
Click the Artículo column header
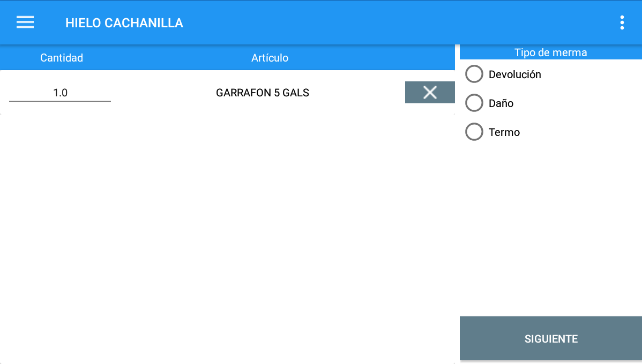pyautogui.click(x=270, y=58)
